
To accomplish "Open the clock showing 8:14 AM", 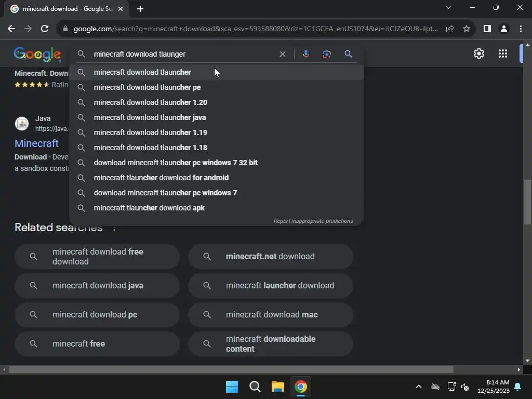I will pos(494,387).
